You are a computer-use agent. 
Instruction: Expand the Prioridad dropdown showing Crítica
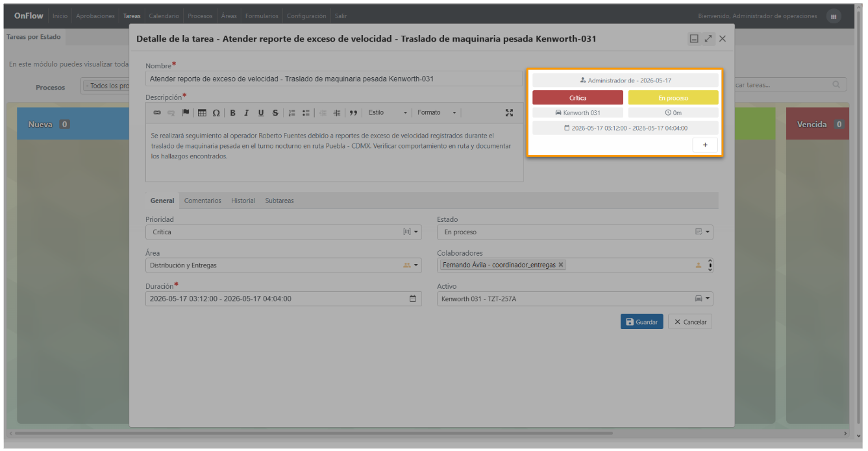pyautogui.click(x=284, y=232)
